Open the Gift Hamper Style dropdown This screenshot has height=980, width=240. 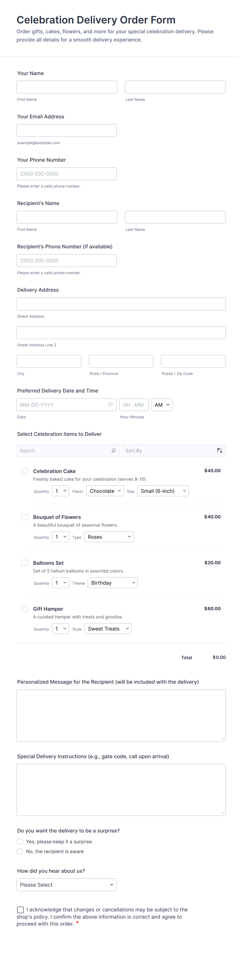click(x=108, y=629)
